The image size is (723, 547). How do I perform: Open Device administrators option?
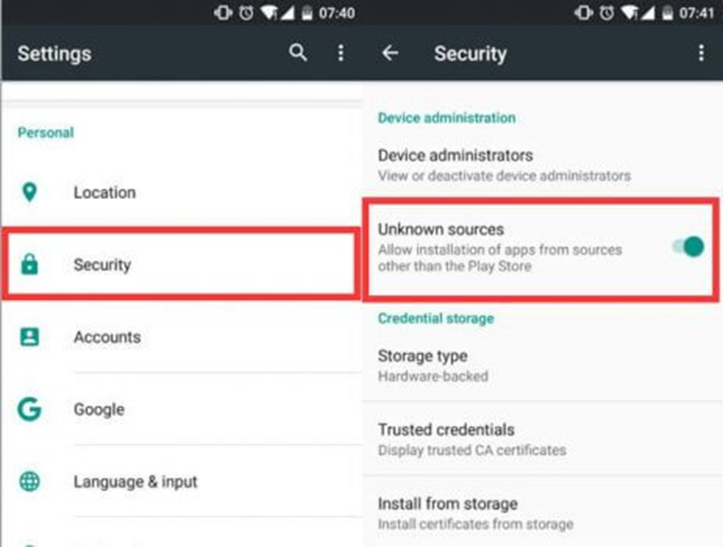point(542,165)
